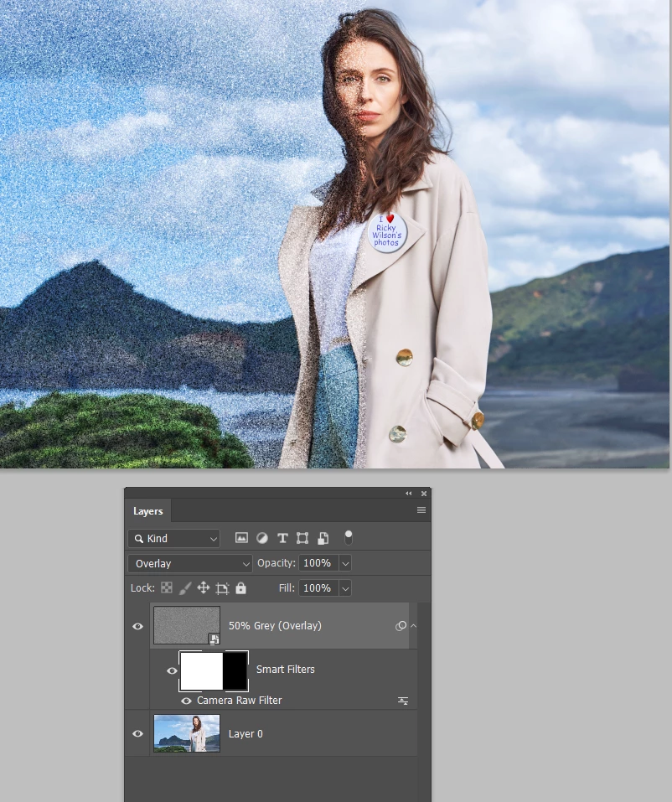Click the Opacity label

[x=277, y=562]
